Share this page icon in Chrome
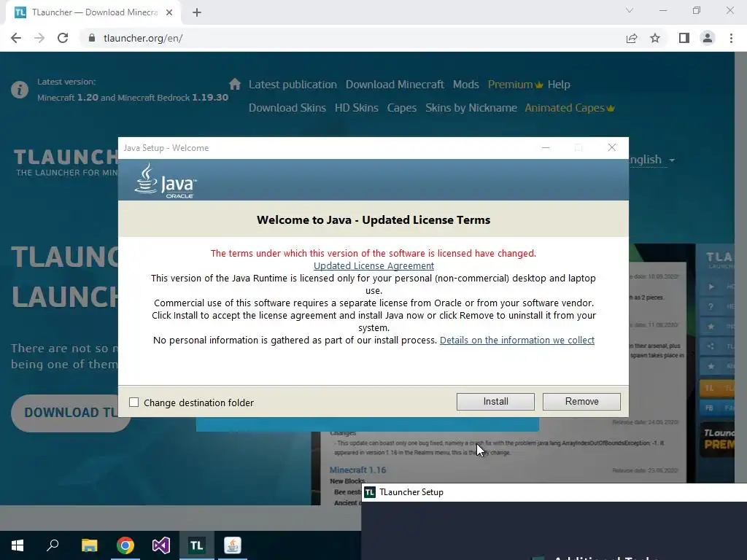Image resolution: width=747 pixels, height=560 pixels. (631, 38)
